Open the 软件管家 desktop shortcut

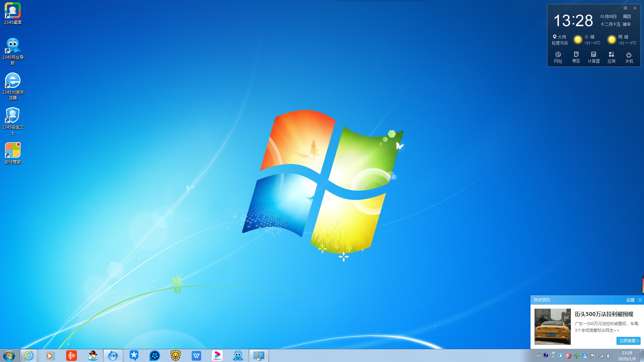(13, 153)
